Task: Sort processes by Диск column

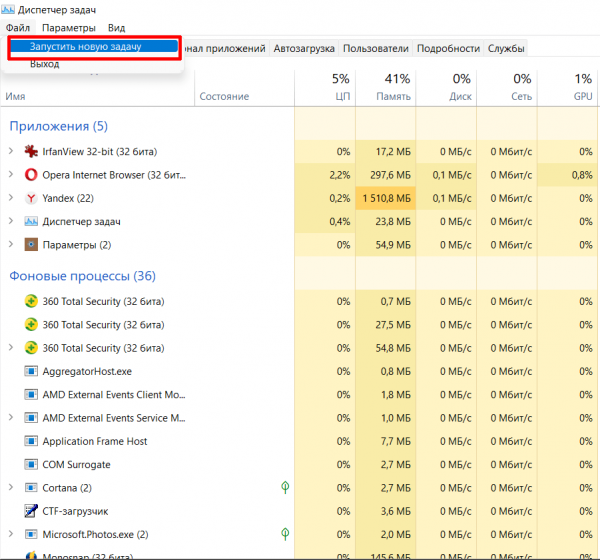Action: tap(446, 88)
